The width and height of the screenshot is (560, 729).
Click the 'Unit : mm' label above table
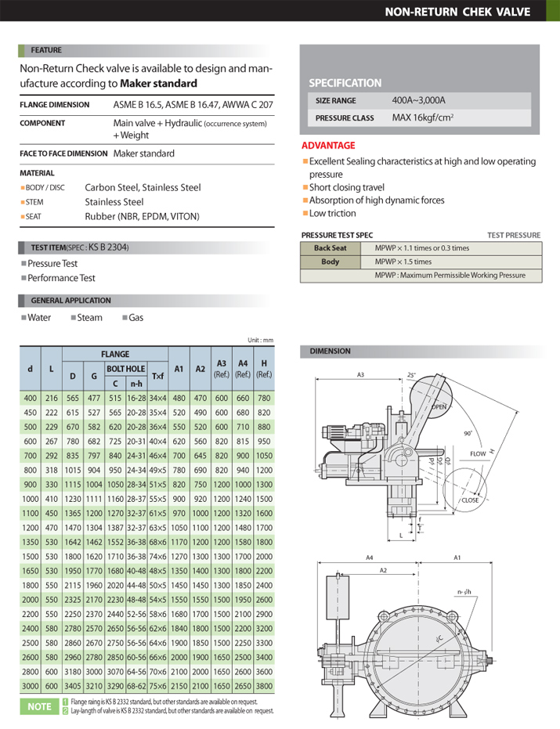click(261, 340)
